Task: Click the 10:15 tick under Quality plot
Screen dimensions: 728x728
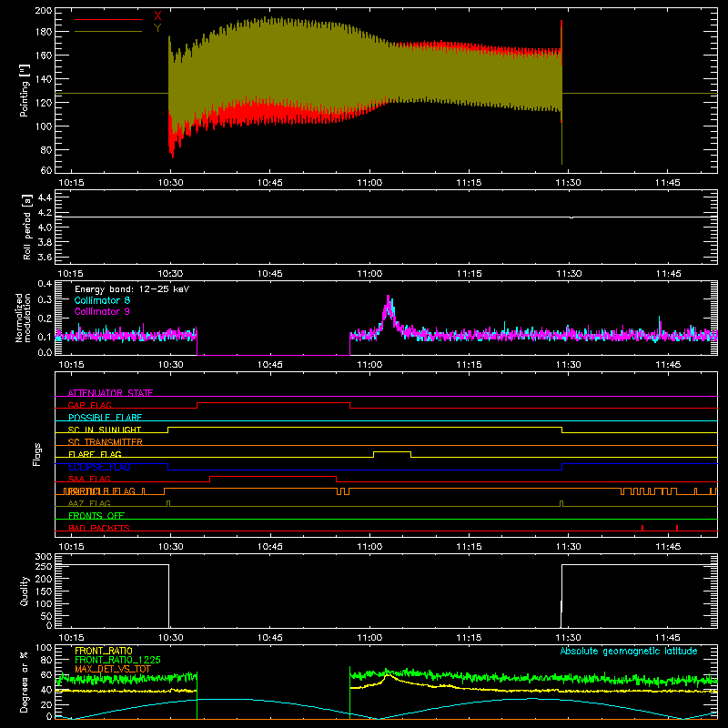Action: pyautogui.click(x=71, y=638)
